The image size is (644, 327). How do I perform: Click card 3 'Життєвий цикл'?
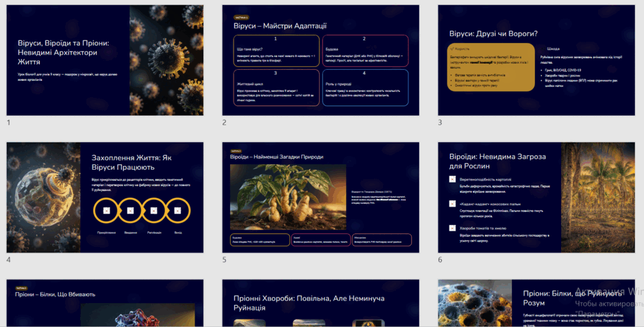click(x=276, y=88)
